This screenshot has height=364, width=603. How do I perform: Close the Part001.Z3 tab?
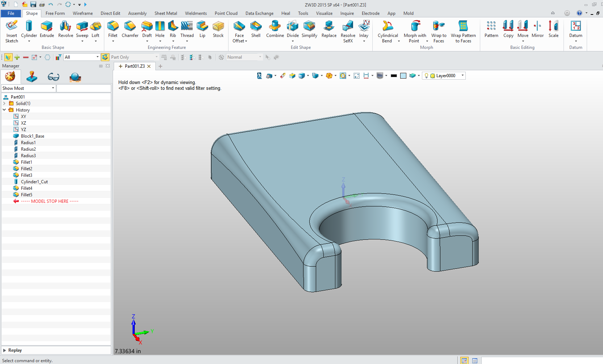(149, 66)
